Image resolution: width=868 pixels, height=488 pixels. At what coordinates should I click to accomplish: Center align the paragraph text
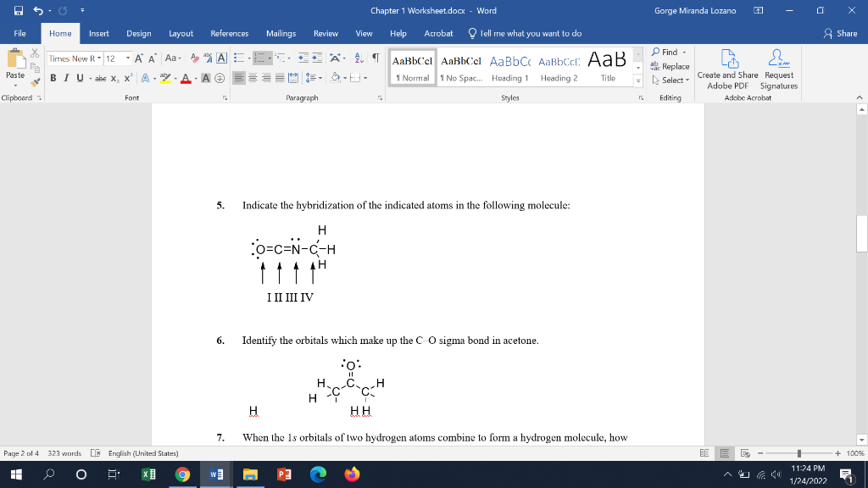pos(252,77)
